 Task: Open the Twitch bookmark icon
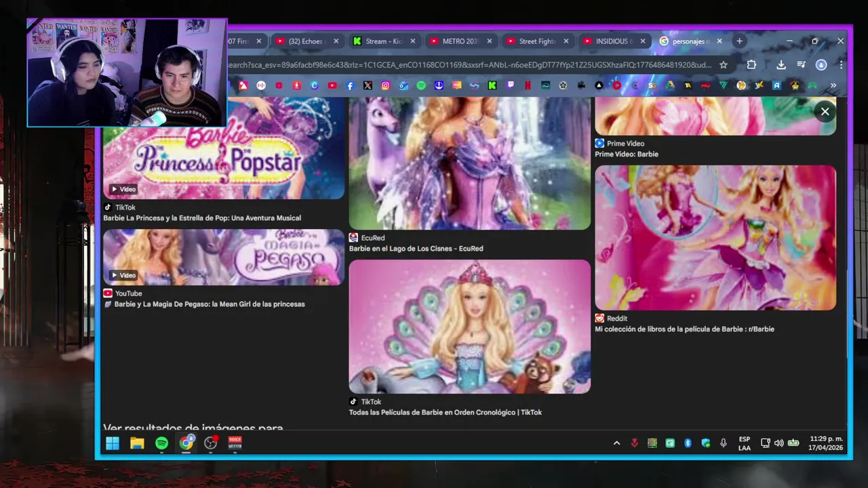tap(511, 85)
